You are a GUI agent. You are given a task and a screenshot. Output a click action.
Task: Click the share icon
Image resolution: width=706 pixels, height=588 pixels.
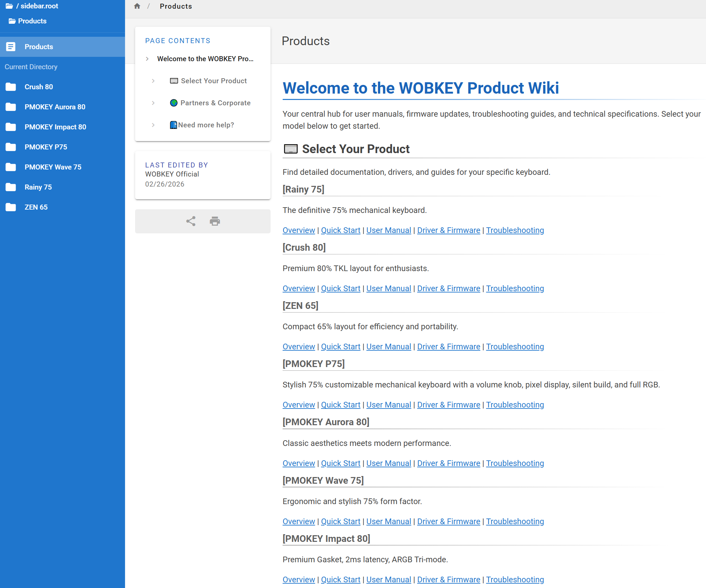(191, 221)
